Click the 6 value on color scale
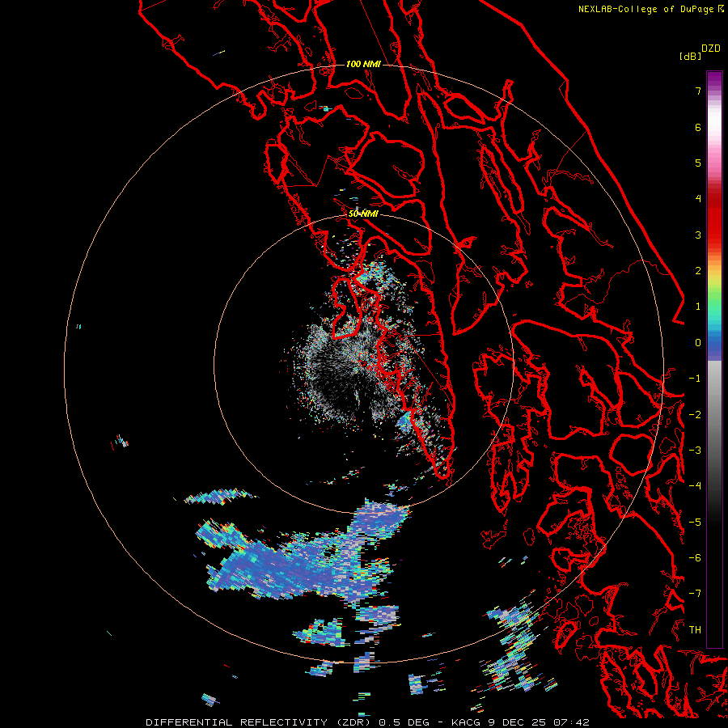728x728 pixels. tap(698, 127)
